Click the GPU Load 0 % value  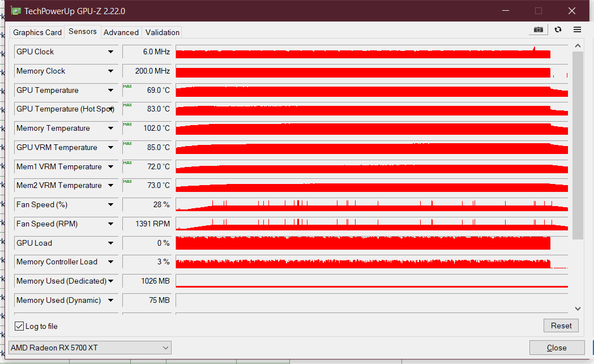147,243
